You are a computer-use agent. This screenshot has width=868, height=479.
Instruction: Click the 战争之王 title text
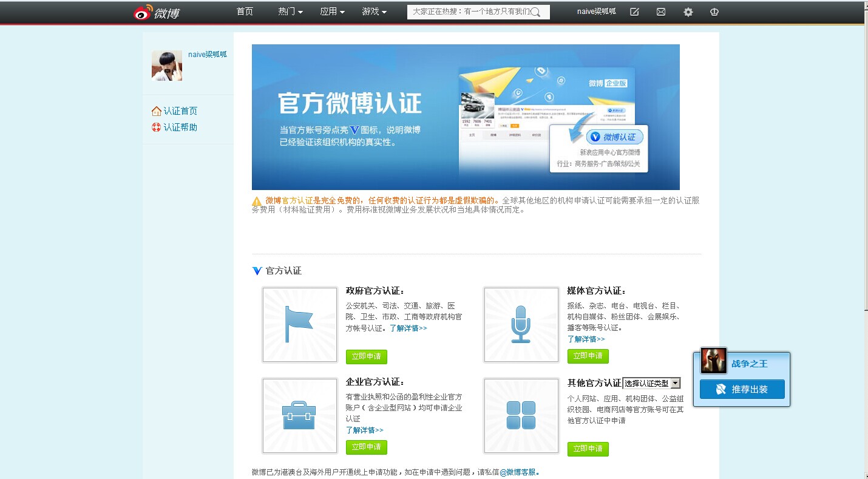pos(750,364)
